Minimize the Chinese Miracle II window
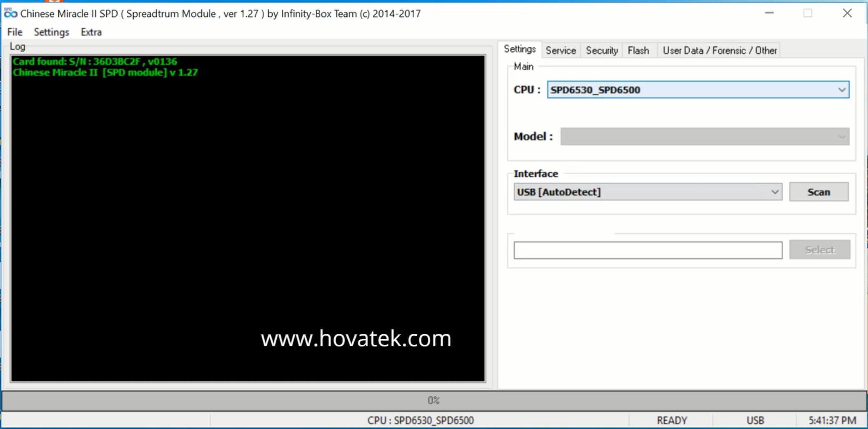The height and width of the screenshot is (429, 868). click(769, 13)
